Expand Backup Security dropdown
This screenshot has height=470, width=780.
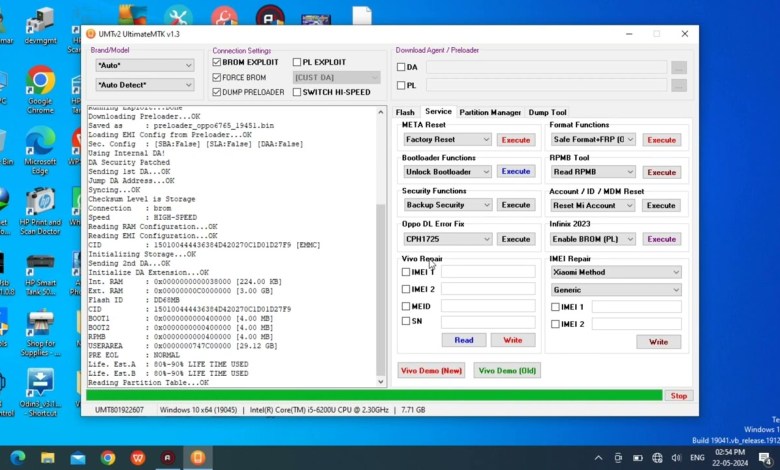coord(447,205)
